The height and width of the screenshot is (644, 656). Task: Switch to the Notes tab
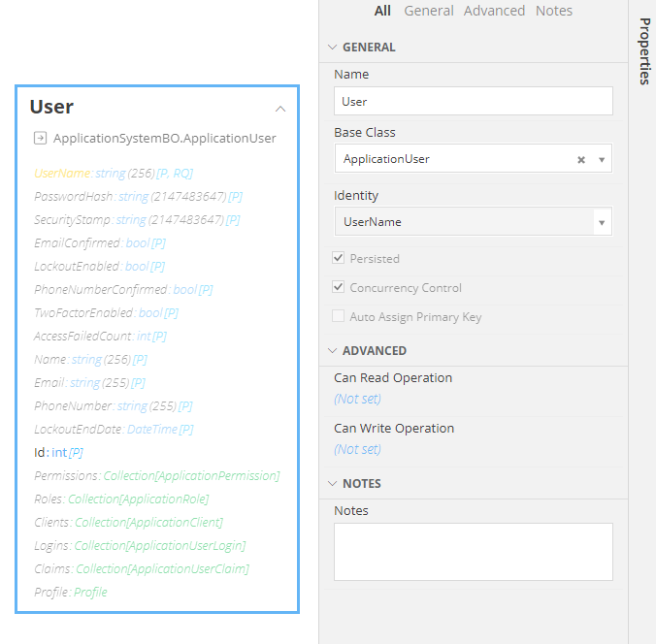(553, 11)
